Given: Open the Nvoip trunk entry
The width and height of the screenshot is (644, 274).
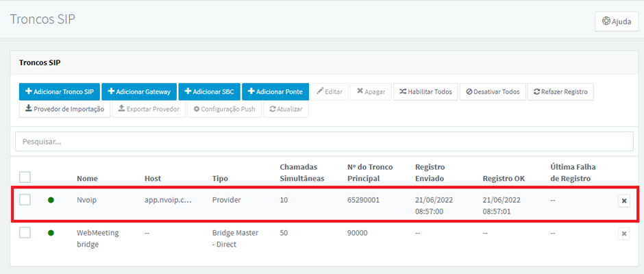Looking at the screenshot, I should pos(88,200).
